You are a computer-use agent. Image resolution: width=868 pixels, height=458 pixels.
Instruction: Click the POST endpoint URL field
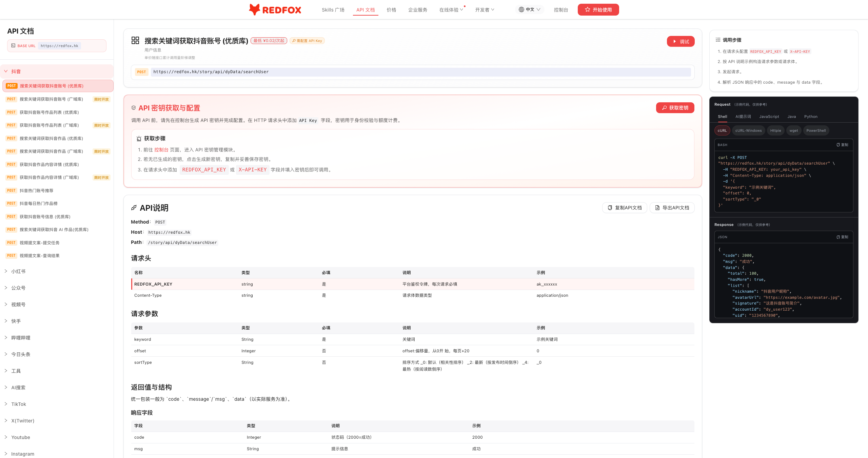421,72
